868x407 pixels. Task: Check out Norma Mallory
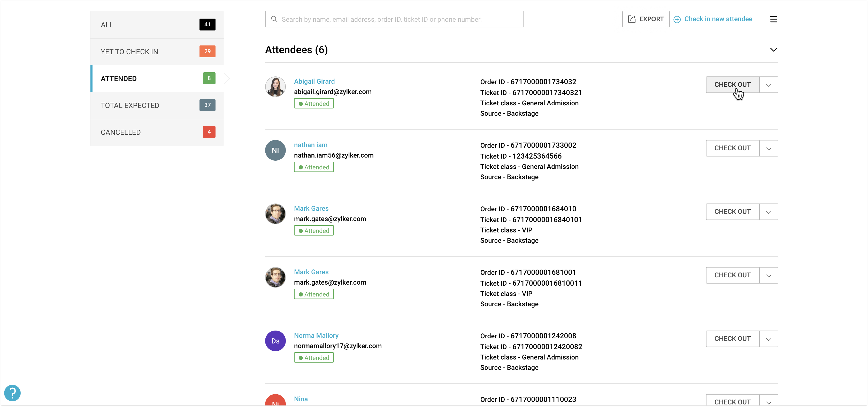[733, 339]
